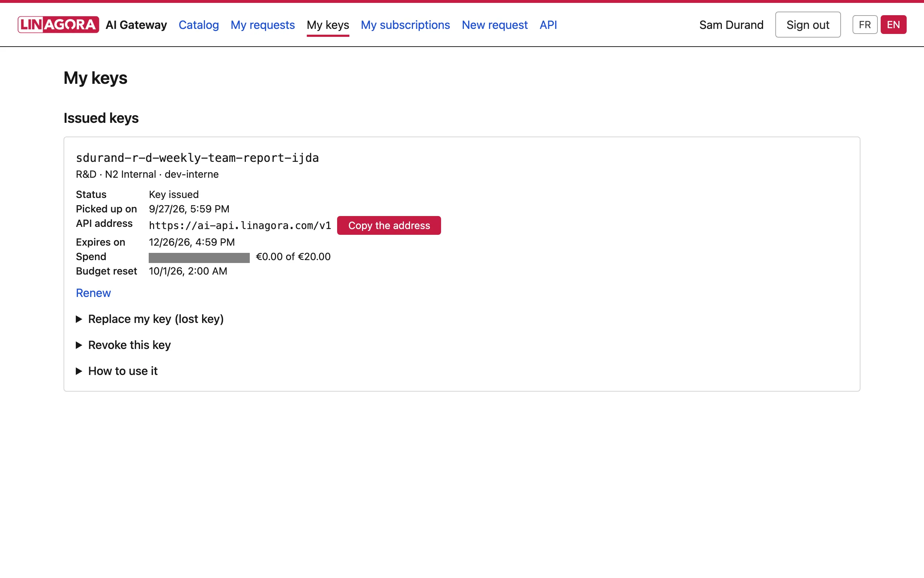Click the €0.00 of €20.00 spend text
Screen dimensions: 924x578
click(x=293, y=256)
